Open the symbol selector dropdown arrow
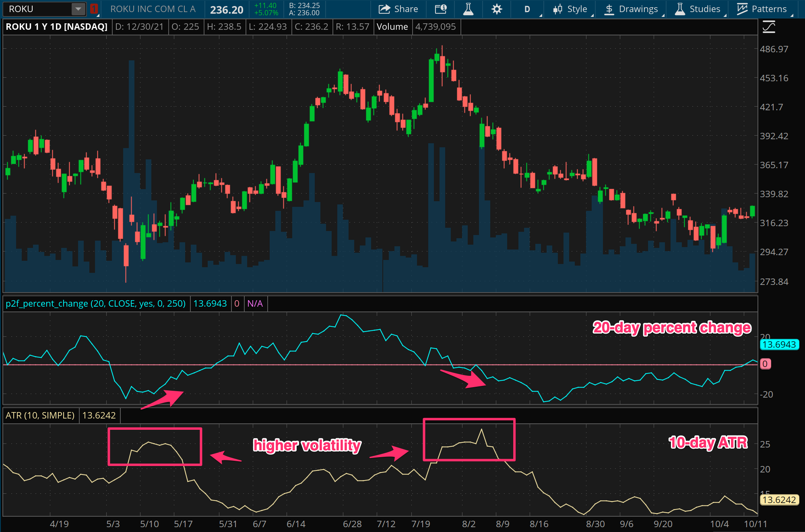Image resolution: width=805 pixels, height=532 pixels. coord(78,9)
